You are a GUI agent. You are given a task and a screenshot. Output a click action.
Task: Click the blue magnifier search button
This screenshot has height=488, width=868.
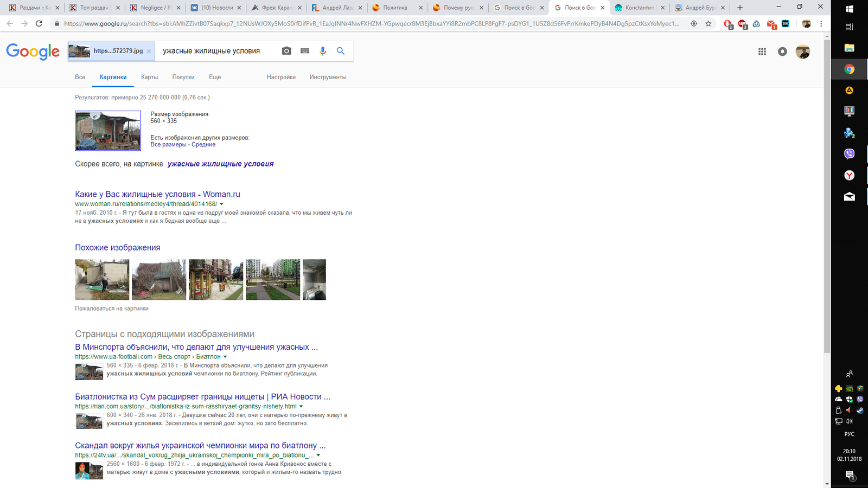pyautogui.click(x=341, y=51)
